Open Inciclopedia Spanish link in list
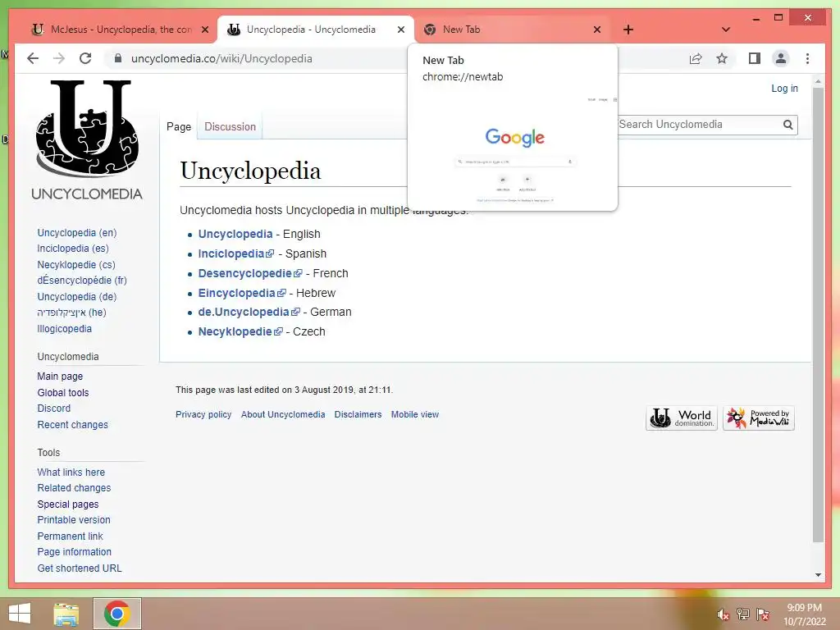Image resolution: width=840 pixels, height=630 pixels. click(x=235, y=254)
